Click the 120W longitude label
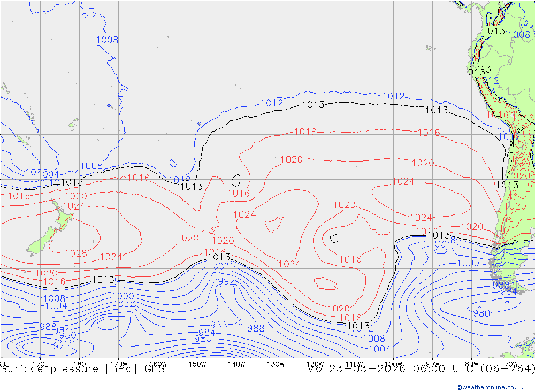This screenshot has width=535, height=392. [x=315, y=364]
